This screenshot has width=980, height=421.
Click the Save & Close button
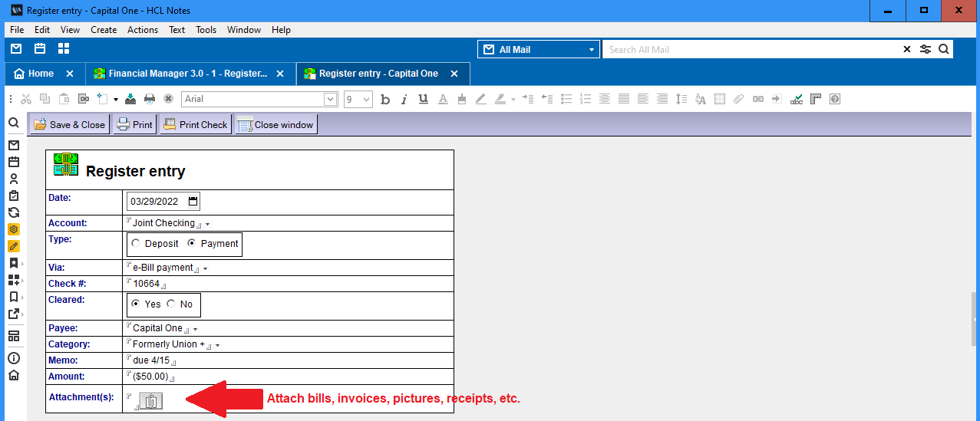[x=69, y=124]
